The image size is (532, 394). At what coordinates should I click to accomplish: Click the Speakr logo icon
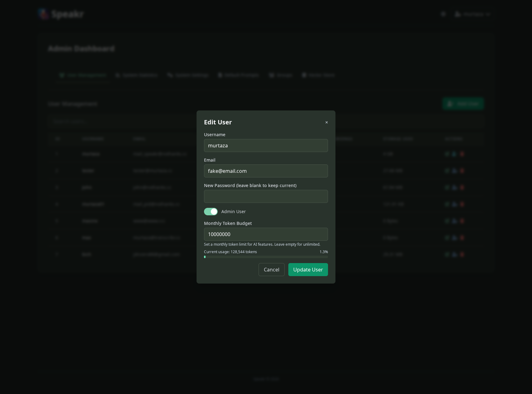click(43, 14)
